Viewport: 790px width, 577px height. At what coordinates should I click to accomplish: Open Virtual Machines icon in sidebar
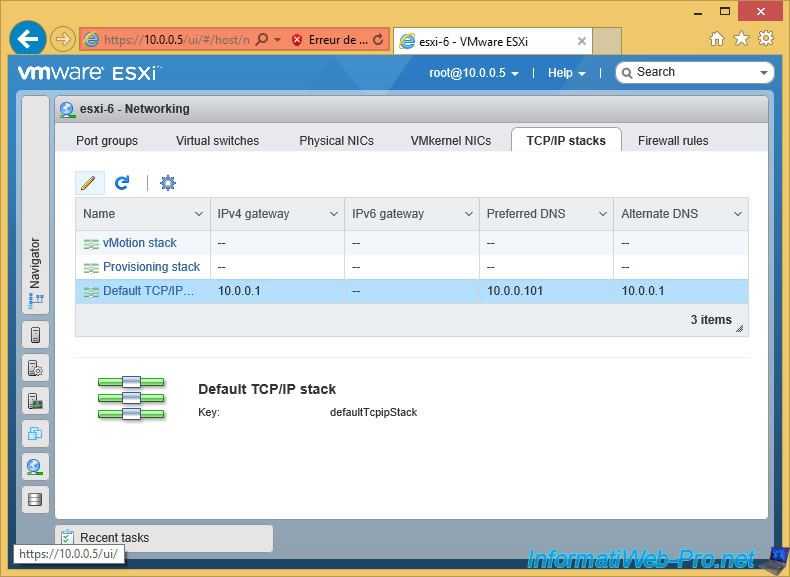click(35, 434)
